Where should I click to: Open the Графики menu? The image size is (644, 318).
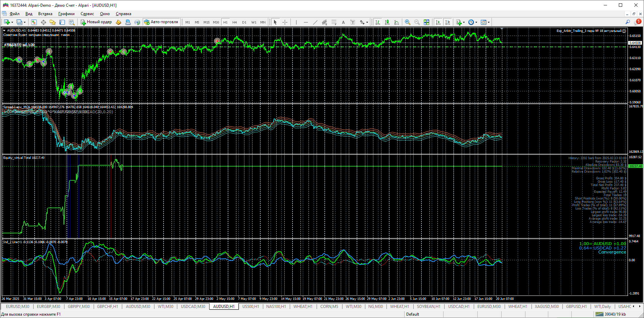66,14
